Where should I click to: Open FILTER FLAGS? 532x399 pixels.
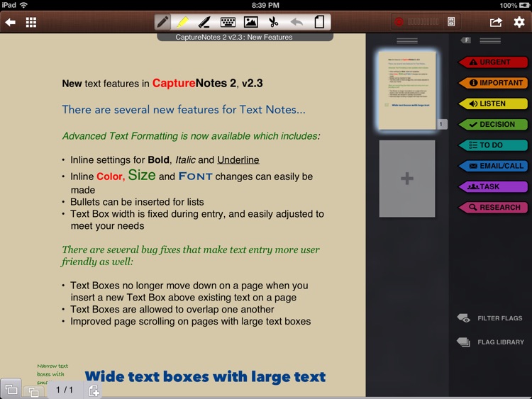point(490,318)
